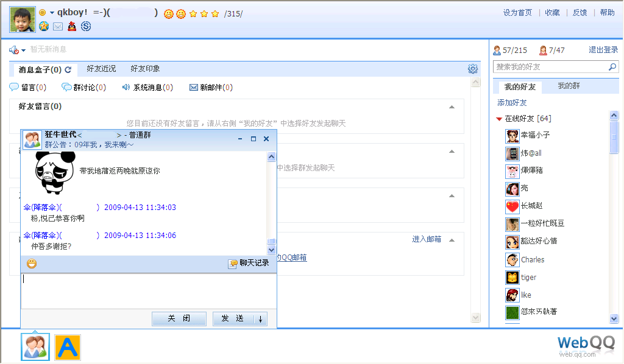This screenshot has height=364, width=624.
Task: Open the orange 'A' app in bottom bar
Action: click(68, 347)
